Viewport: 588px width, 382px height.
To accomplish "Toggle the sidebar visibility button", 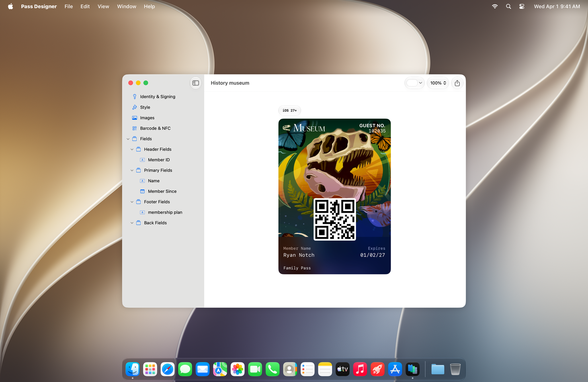I will coord(195,83).
